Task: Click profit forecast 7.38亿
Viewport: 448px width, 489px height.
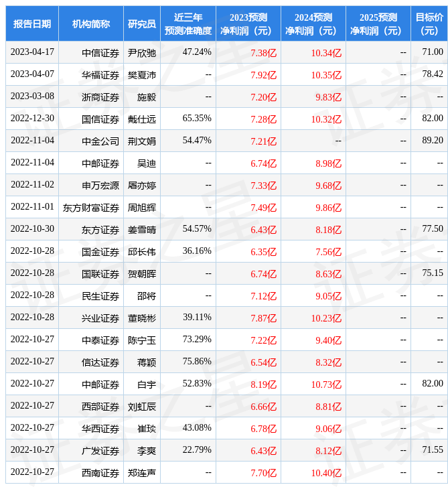Action: [264, 53]
